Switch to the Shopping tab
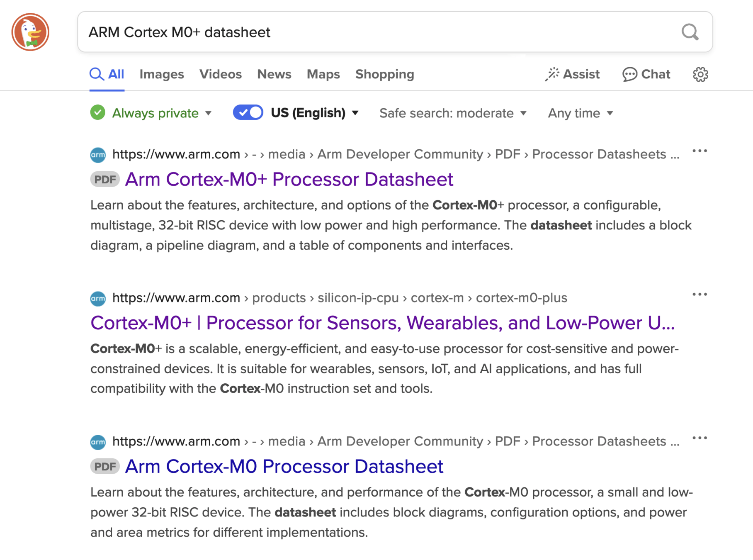The image size is (753, 560). coord(385,74)
